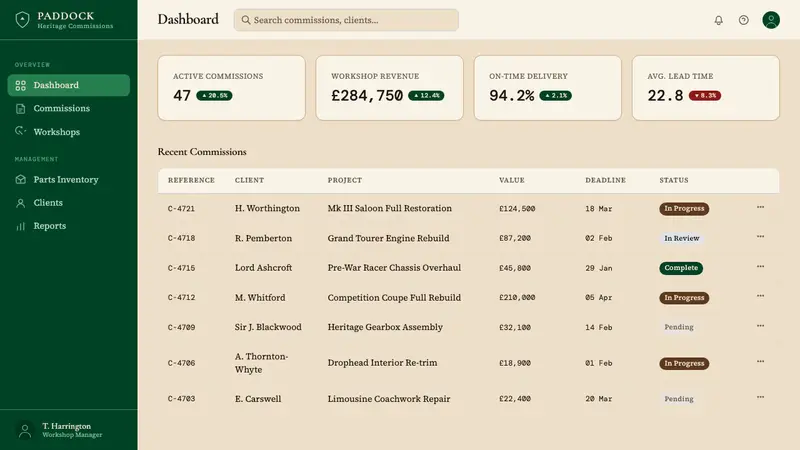800x450 pixels.
Task: Click T. Harrington avatar icon in sidebar
Action: coord(24,430)
